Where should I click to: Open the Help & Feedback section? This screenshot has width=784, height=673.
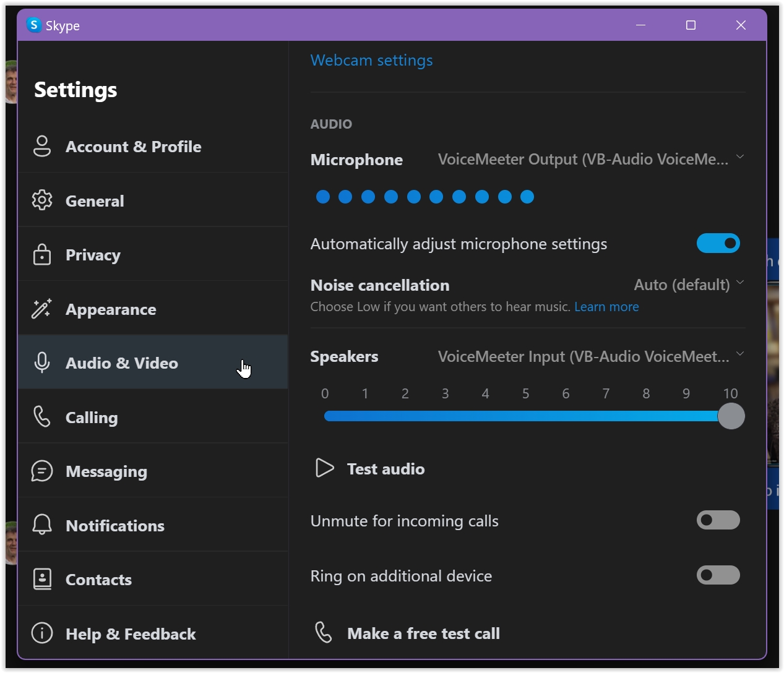pyautogui.click(x=131, y=634)
